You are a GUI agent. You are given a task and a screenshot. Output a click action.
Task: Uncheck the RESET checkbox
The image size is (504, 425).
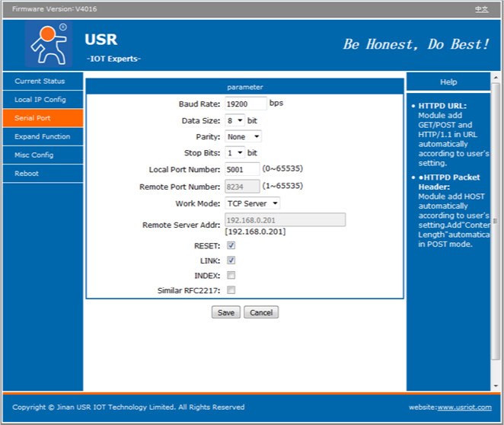pyautogui.click(x=231, y=246)
